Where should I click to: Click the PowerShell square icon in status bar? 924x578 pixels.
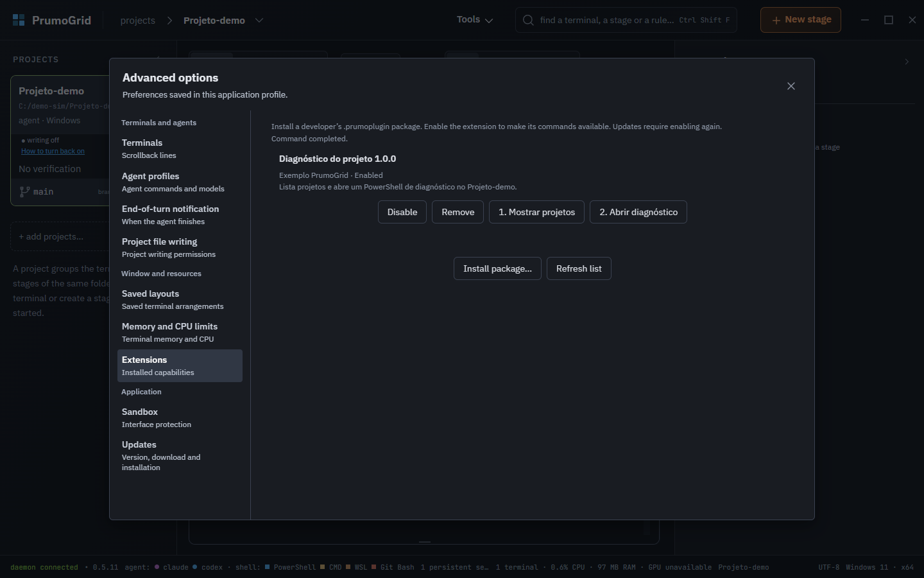[267, 566]
